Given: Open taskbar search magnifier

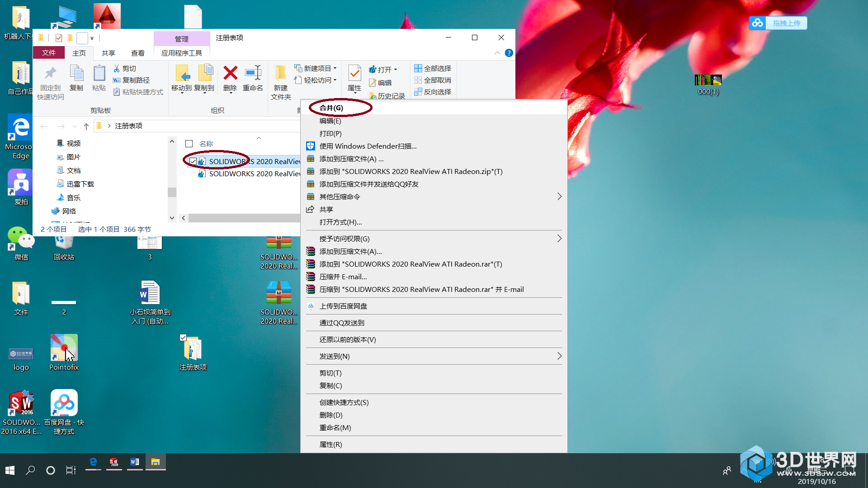Looking at the screenshot, I should pos(30,470).
